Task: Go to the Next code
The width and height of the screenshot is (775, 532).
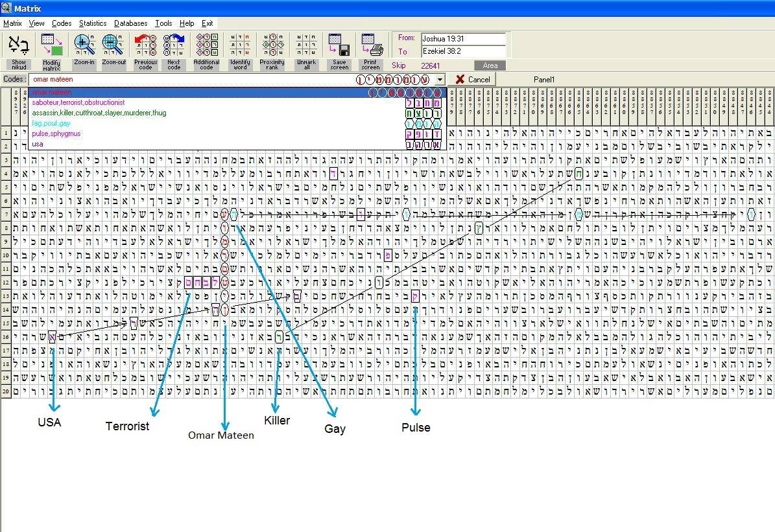Action: tap(174, 51)
